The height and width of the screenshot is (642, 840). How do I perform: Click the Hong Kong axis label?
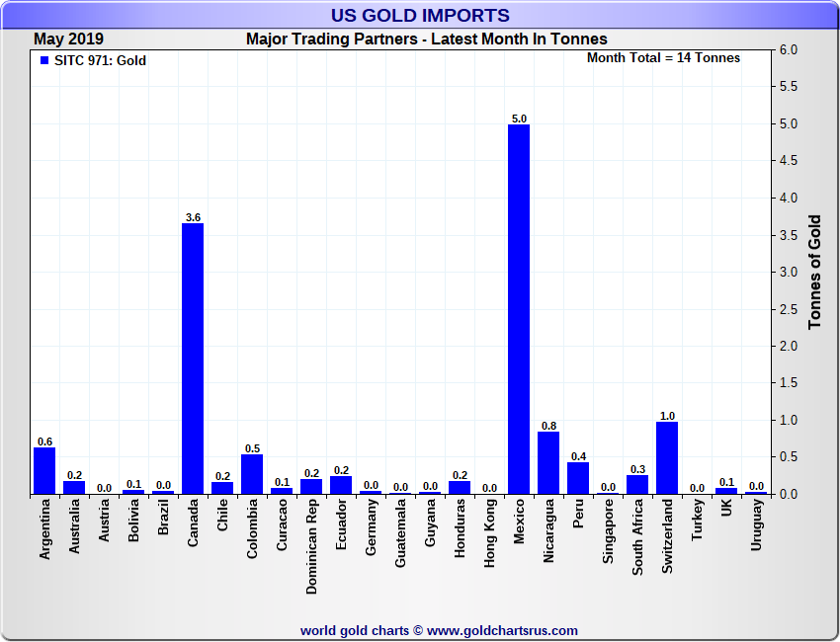pos(489,533)
